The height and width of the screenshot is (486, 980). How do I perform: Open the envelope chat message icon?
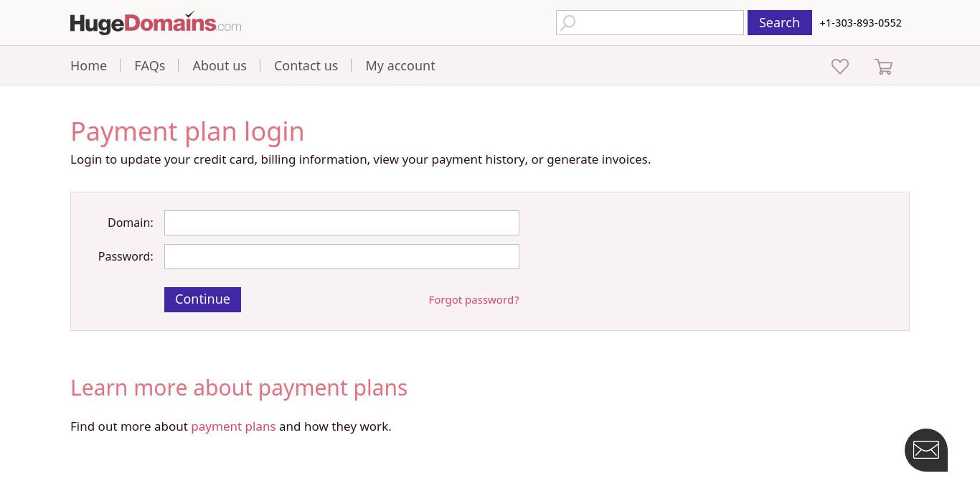click(x=926, y=450)
